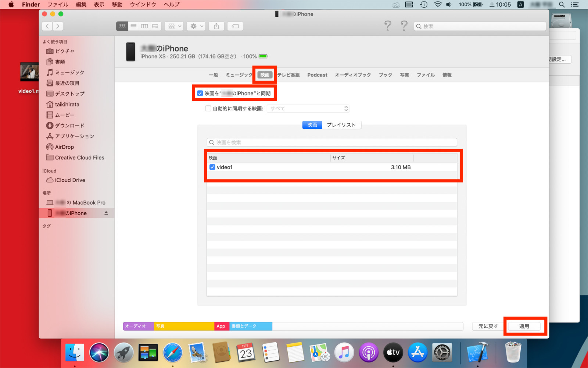Click the 映画を検索 search field
The image size is (588, 368).
pyautogui.click(x=332, y=142)
